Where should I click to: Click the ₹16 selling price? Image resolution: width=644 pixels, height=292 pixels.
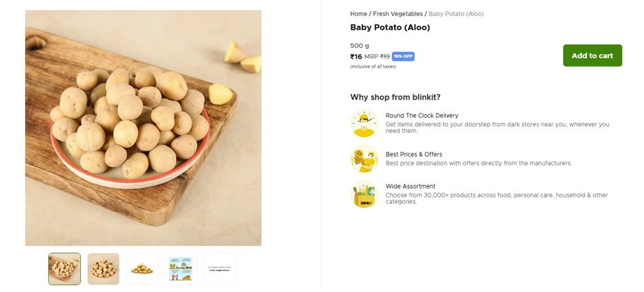click(x=356, y=57)
